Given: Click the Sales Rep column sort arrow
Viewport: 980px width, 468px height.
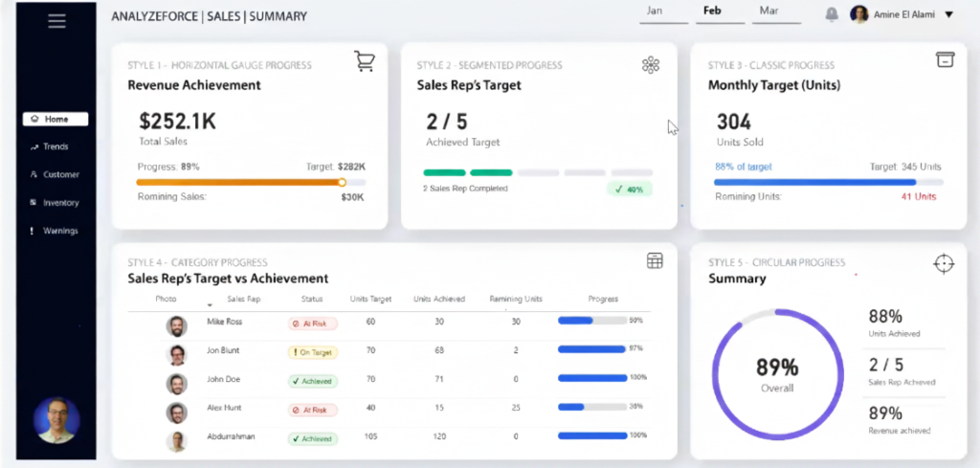Looking at the screenshot, I should tap(210, 305).
